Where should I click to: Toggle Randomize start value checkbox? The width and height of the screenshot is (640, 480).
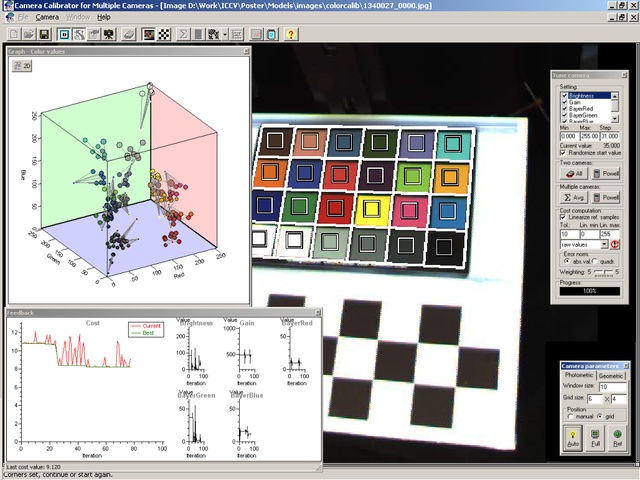[x=563, y=153]
